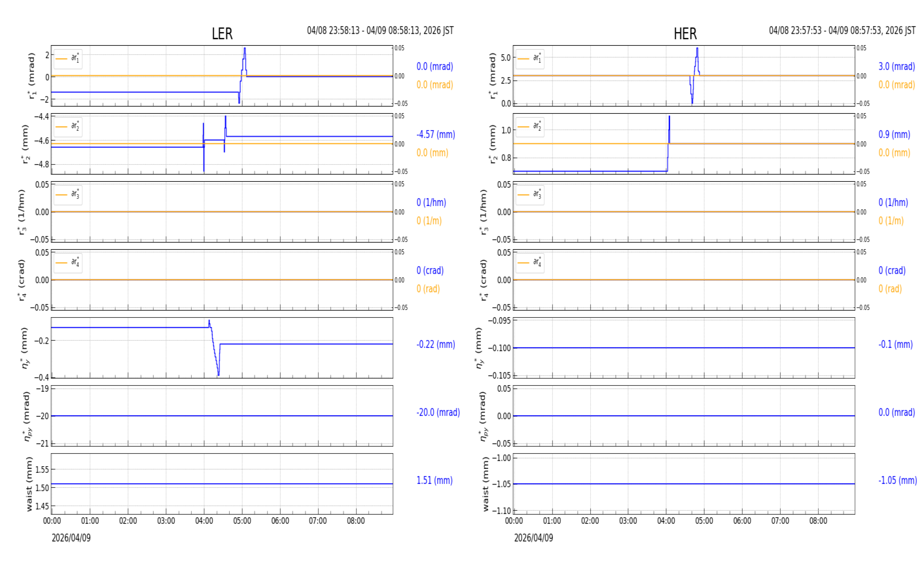Click the LER ∂r1* legend entry
The height and width of the screenshot is (565, 924).
click(x=68, y=58)
